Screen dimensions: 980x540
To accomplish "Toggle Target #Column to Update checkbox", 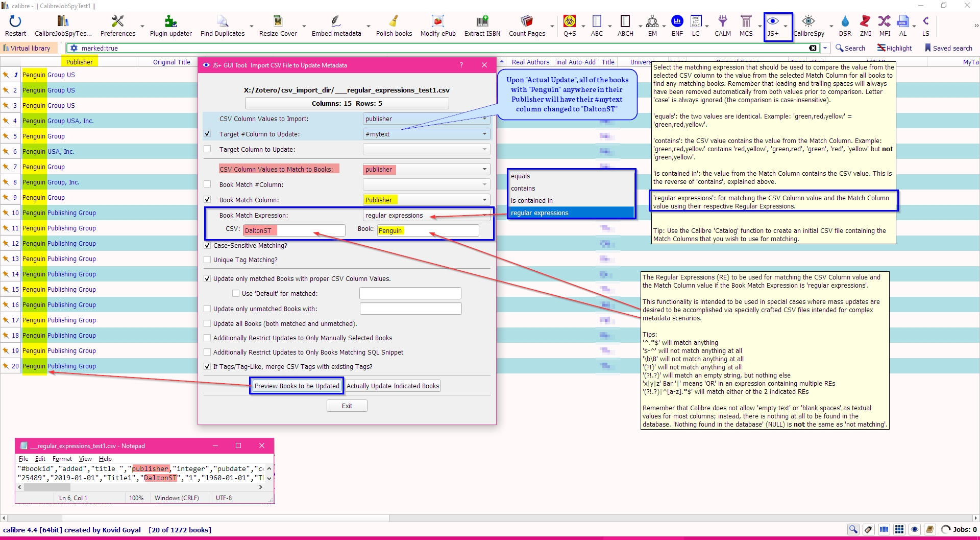I will point(207,134).
